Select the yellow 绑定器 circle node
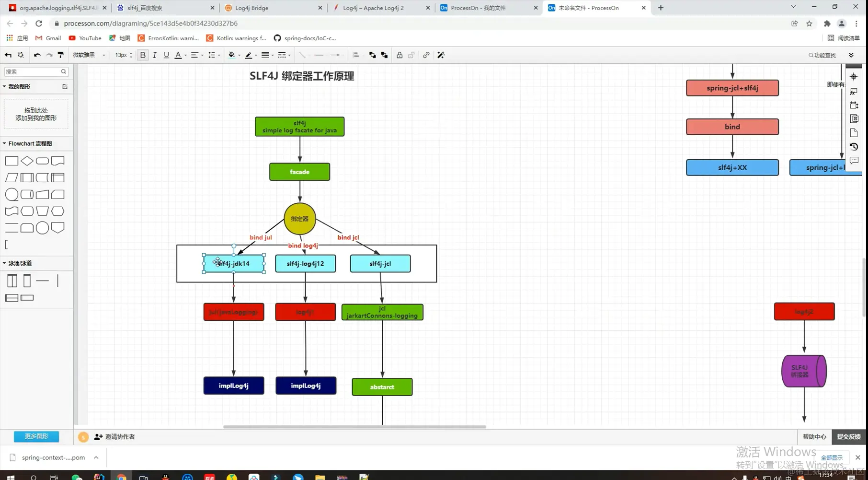Image resolution: width=868 pixels, height=480 pixels. (x=300, y=219)
